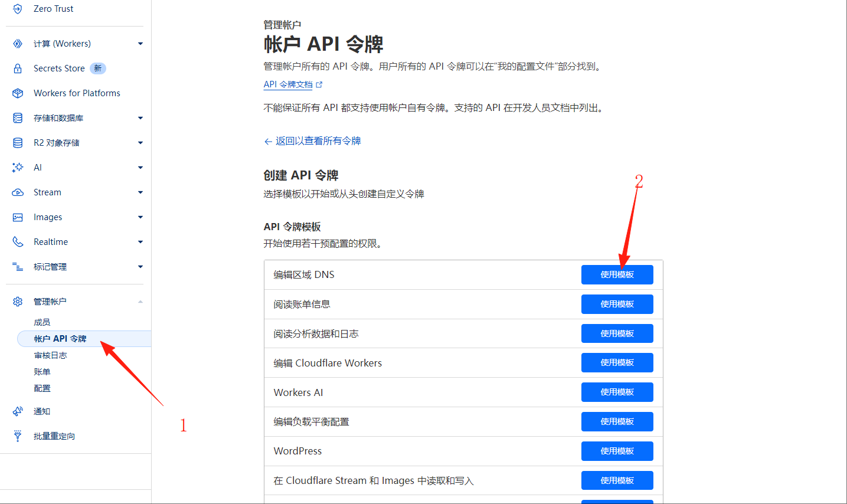The image size is (847, 504).
Task: Click the Secrets Store lock icon
Action: pos(18,68)
